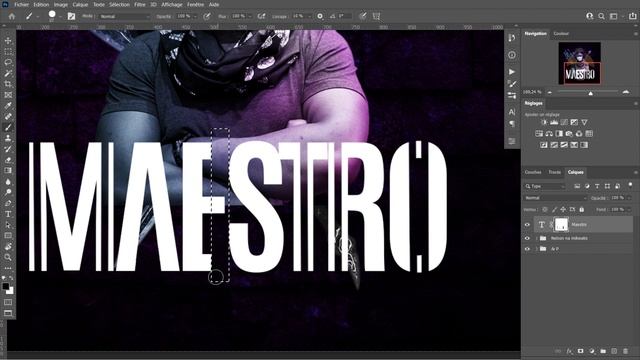Select the Pen tool
The image size is (640, 360).
8,203
